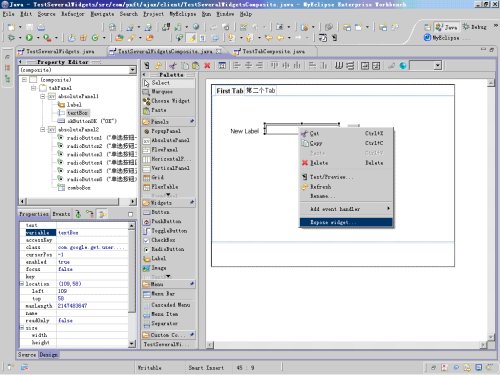Click the Align right edges icon
Image resolution: width=500 pixels, height=375 pixels.
[x=259, y=66]
